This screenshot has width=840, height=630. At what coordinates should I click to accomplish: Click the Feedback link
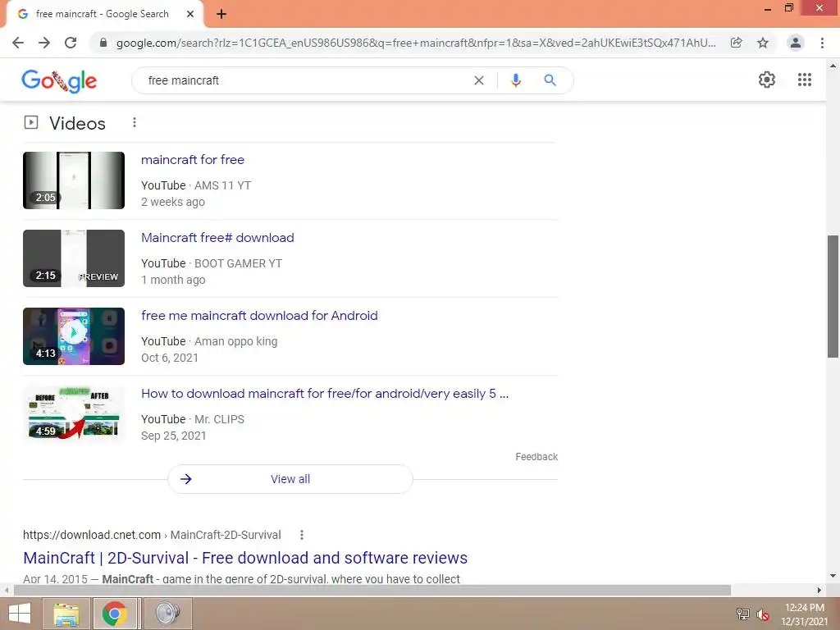(536, 456)
